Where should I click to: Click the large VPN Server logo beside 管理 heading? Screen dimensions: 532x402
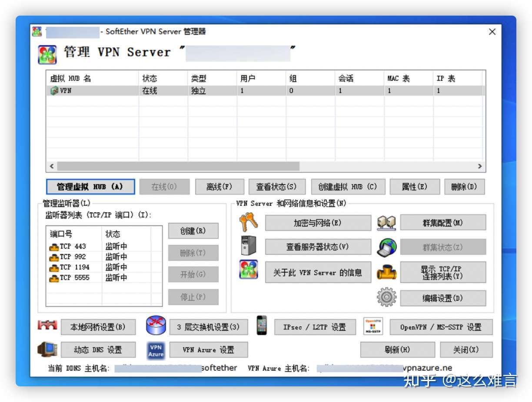point(47,55)
